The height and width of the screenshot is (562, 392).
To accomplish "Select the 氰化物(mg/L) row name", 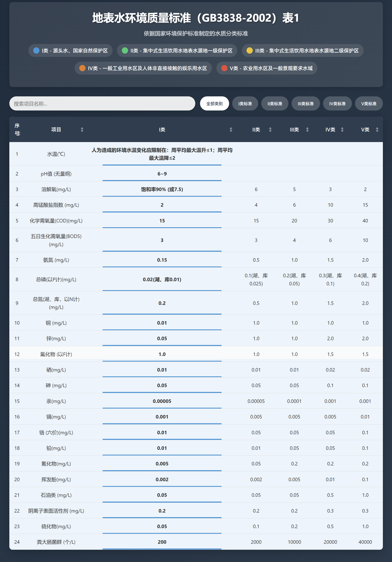I will (x=56, y=464).
